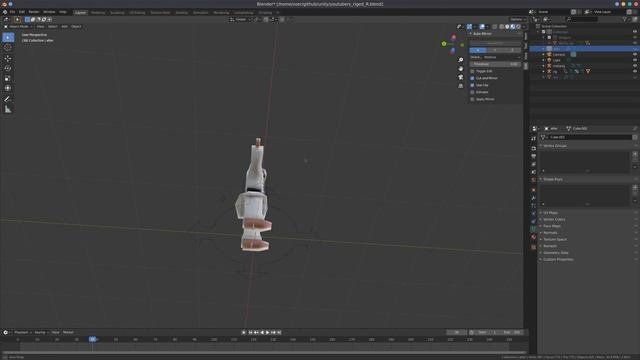Toggle auto keying record button
Image resolution: width=640 pixels, height=360 pixels.
tap(244, 333)
